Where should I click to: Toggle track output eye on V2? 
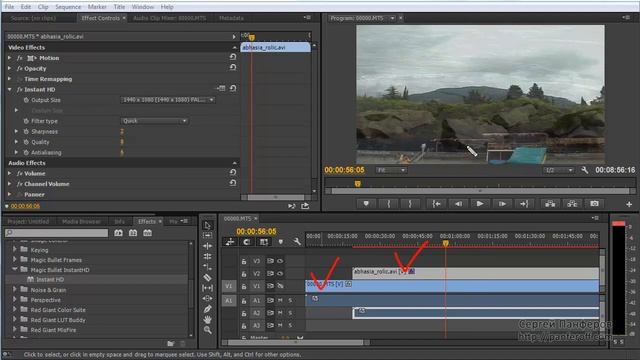[x=280, y=273]
